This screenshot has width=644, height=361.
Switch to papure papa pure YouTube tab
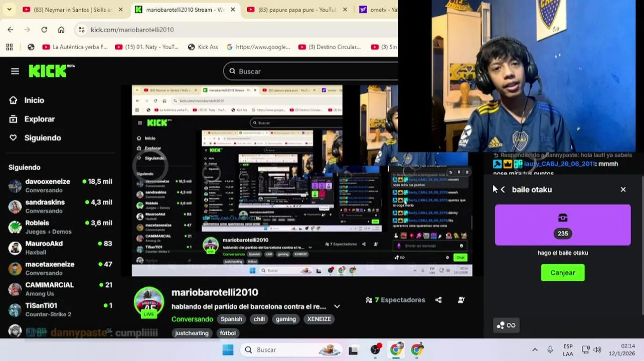[296, 10]
